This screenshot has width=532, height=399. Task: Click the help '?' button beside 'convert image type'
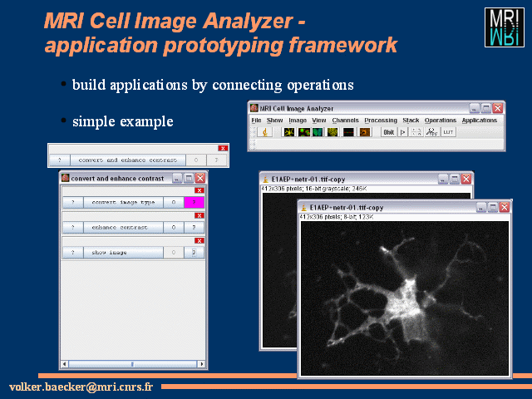point(73,202)
